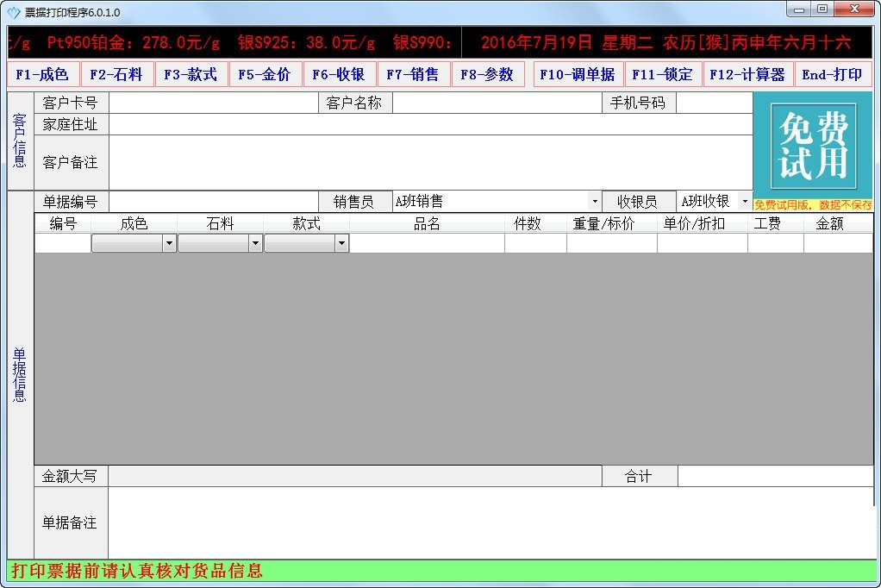Open the 石料 dropdown in first row
The image size is (881, 588).
pyautogui.click(x=255, y=244)
